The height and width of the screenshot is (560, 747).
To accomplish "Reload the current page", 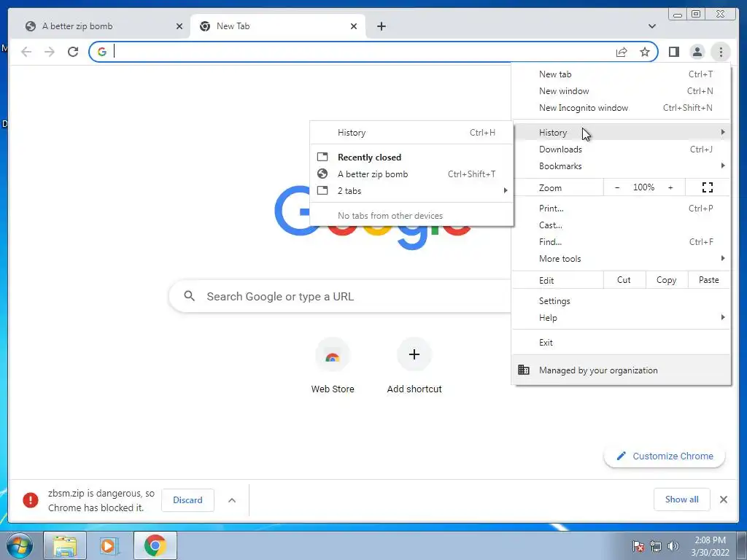I will [x=73, y=52].
